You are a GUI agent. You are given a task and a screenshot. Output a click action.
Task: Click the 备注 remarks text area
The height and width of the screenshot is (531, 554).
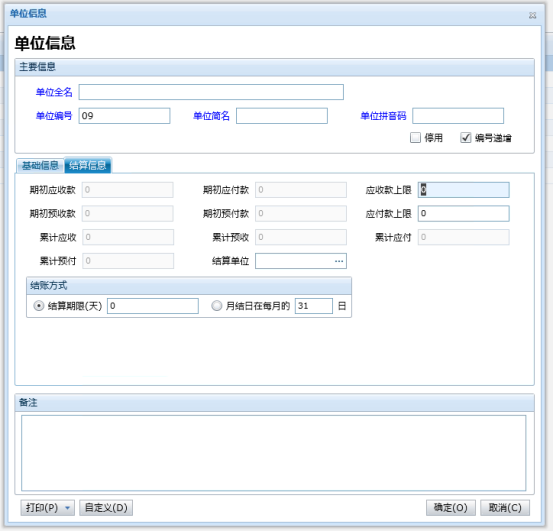tap(273, 453)
